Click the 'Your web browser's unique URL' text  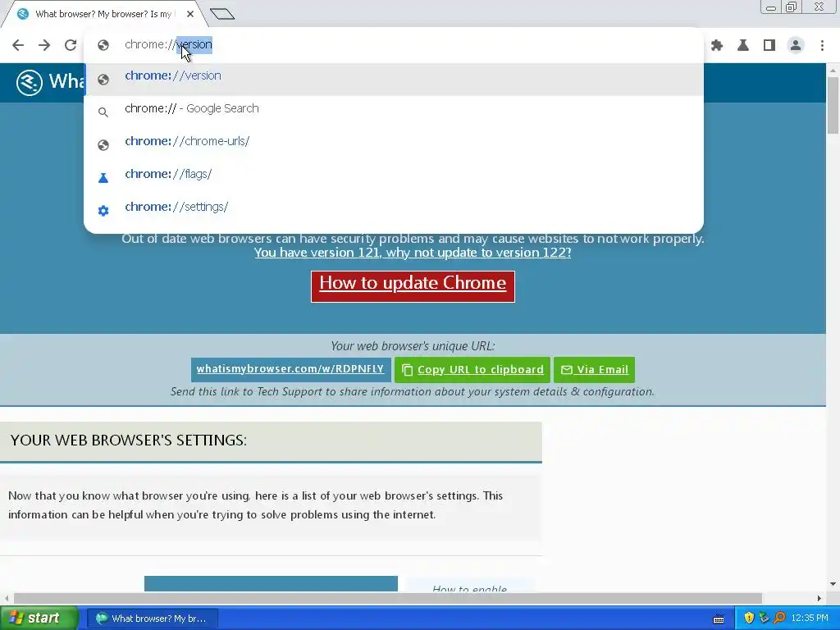[413, 346]
